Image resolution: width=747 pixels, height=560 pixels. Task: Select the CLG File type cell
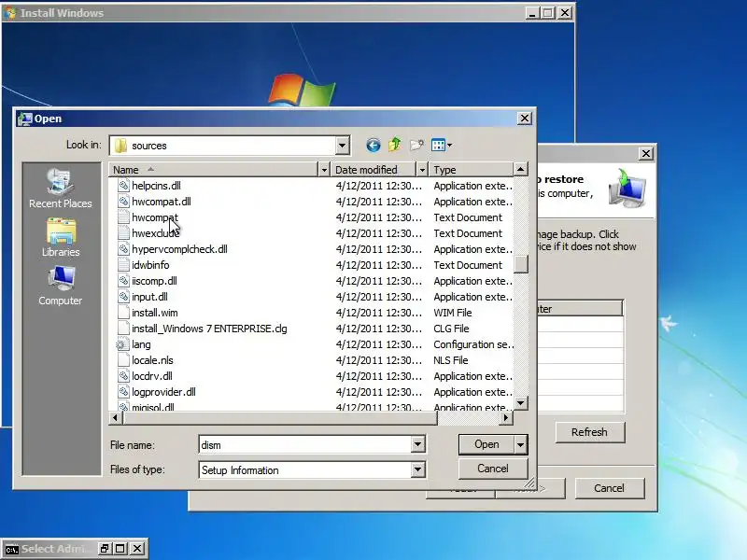(451, 329)
